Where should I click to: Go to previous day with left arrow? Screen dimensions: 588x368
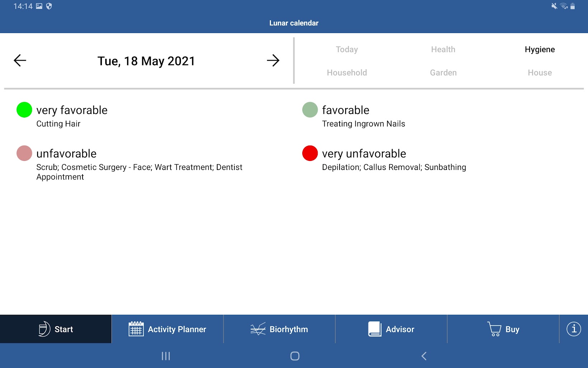point(20,60)
